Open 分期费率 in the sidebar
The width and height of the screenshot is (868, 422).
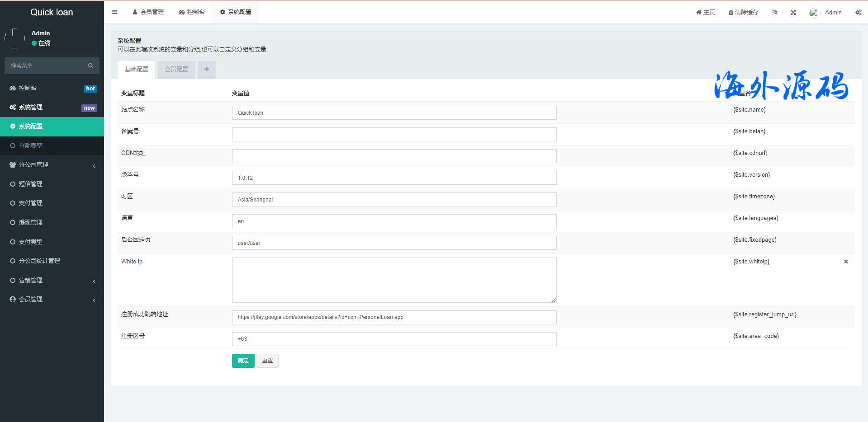[31, 146]
